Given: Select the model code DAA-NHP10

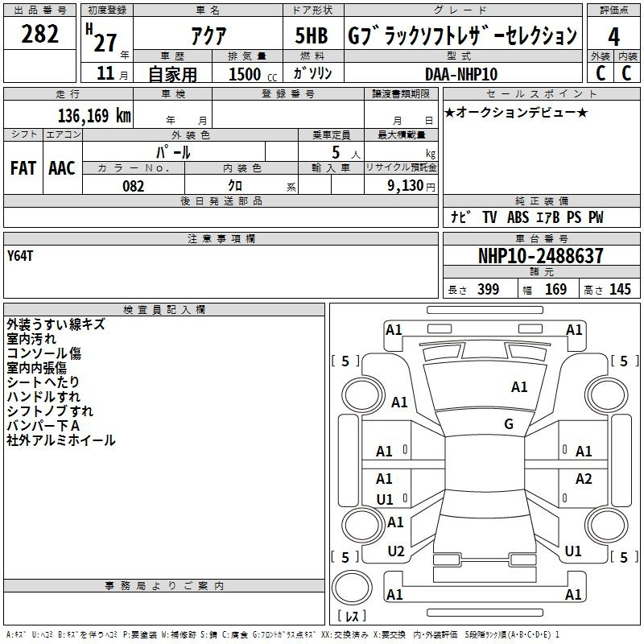Looking at the screenshot, I should pos(461,74).
